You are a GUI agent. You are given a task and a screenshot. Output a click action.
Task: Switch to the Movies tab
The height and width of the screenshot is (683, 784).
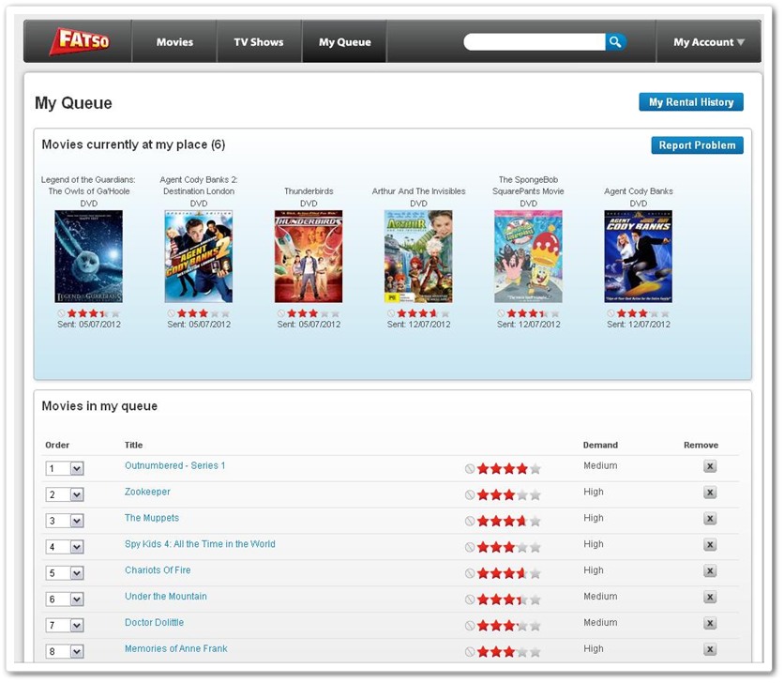click(x=174, y=41)
